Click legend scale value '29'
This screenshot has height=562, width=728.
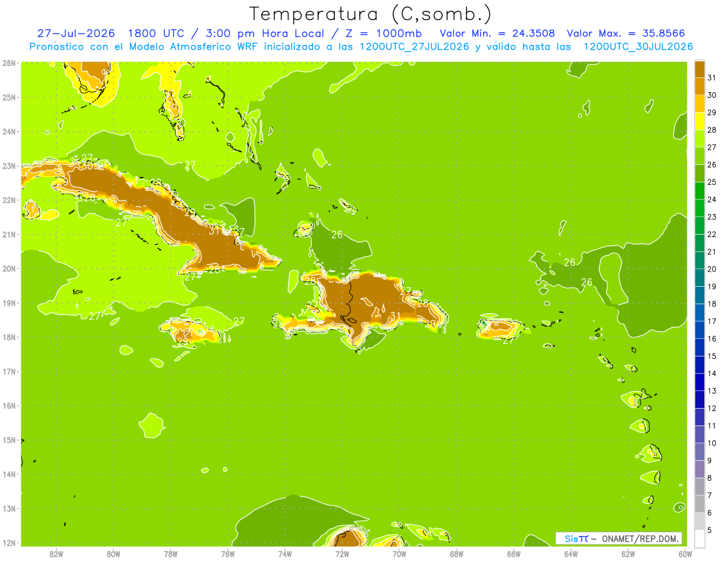point(712,113)
